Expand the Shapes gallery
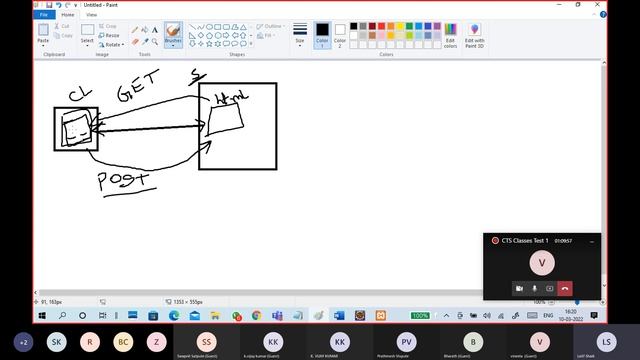 click(x=251, y=44)
